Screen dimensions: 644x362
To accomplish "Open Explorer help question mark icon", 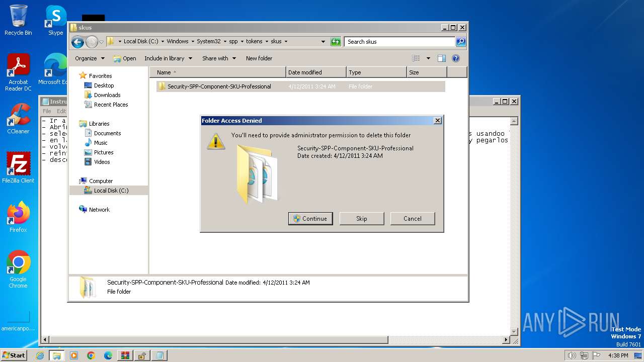I will [x=456, y=58].
